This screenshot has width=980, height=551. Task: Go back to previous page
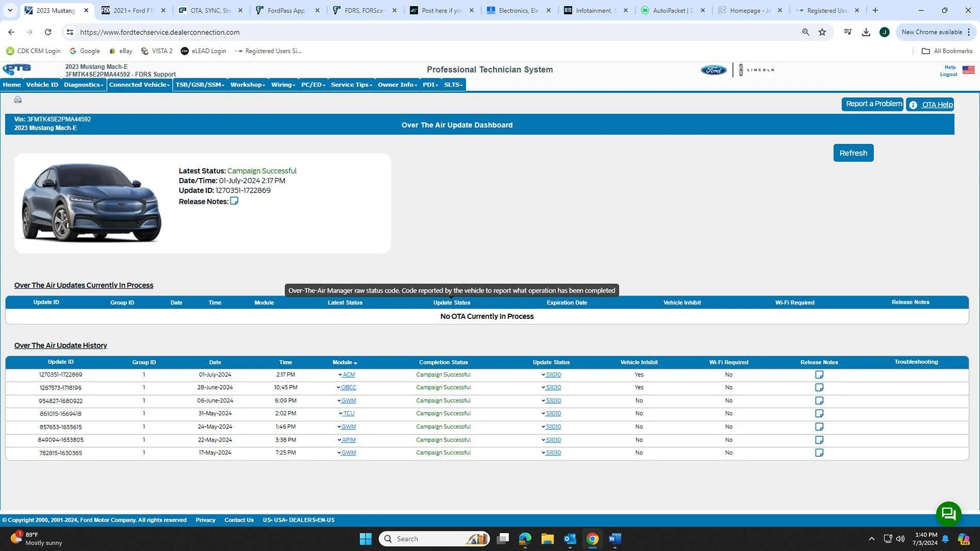pyautogui.click(x=11, y=32)
